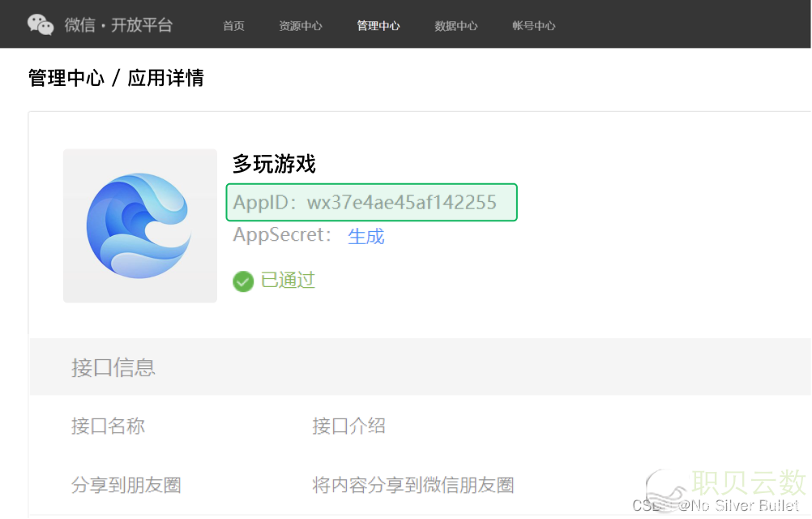This screenshot has height=519, width=812.
Task: Click the 接口名称 column header
Action: coord(108,426)
